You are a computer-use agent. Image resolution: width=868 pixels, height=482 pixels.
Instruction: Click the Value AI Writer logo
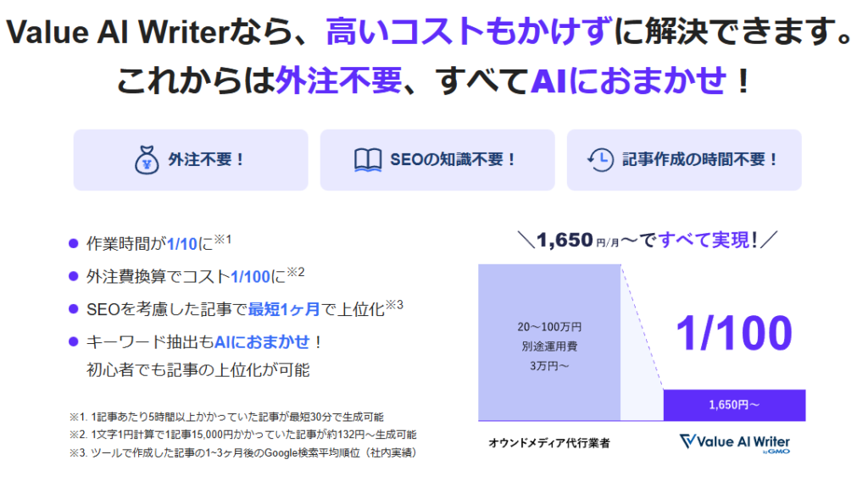[735, 443]
